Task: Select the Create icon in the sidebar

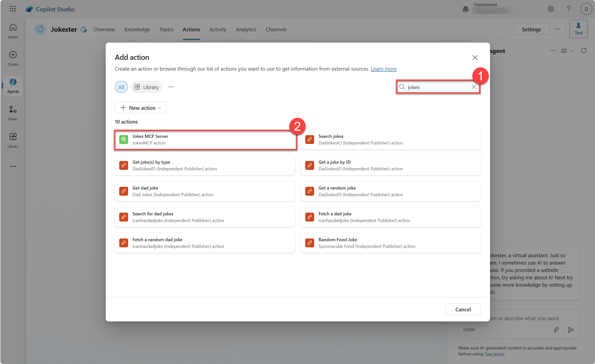Action: point(13,58)
